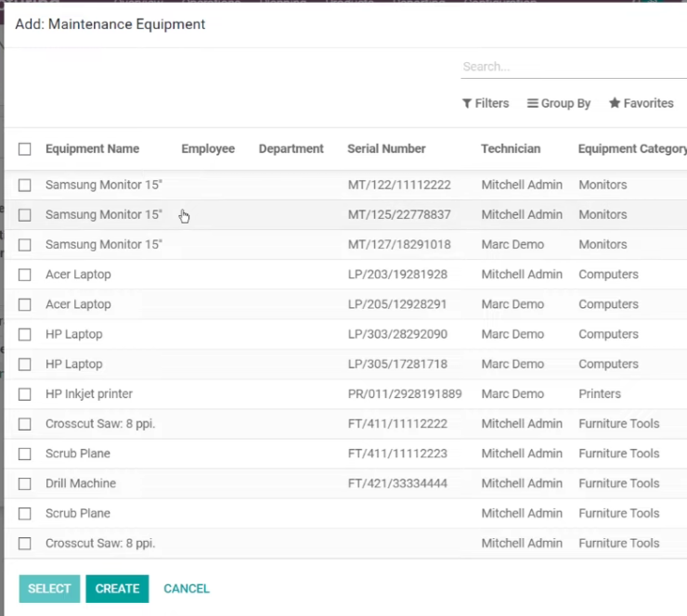Click HP Laptop with serial LP/303/28292090
Image resolution: width=687 pixels, height=616 pixels.
(x=74, y=335)
